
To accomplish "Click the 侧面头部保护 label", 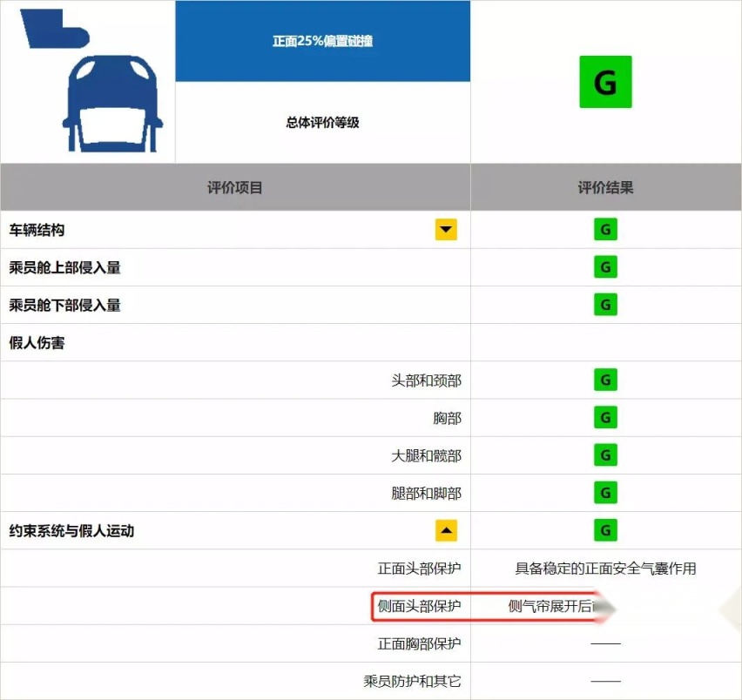I will (x=419, y=606).
